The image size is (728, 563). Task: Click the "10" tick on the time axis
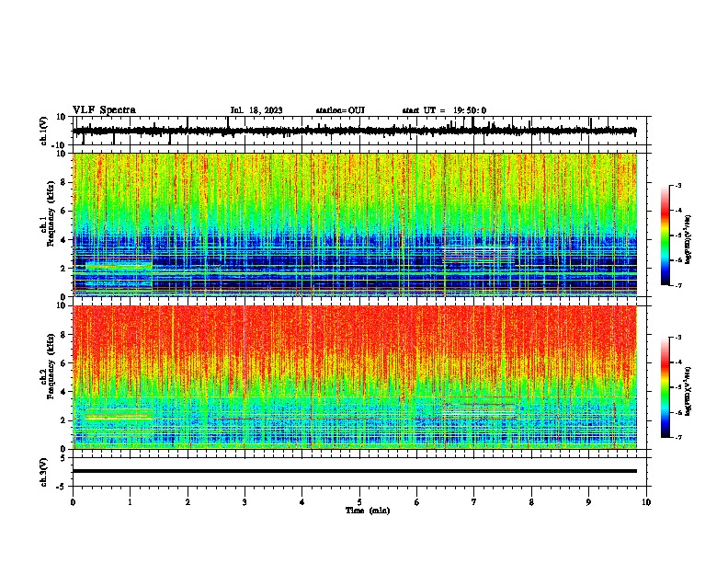[x=646, y=502]
